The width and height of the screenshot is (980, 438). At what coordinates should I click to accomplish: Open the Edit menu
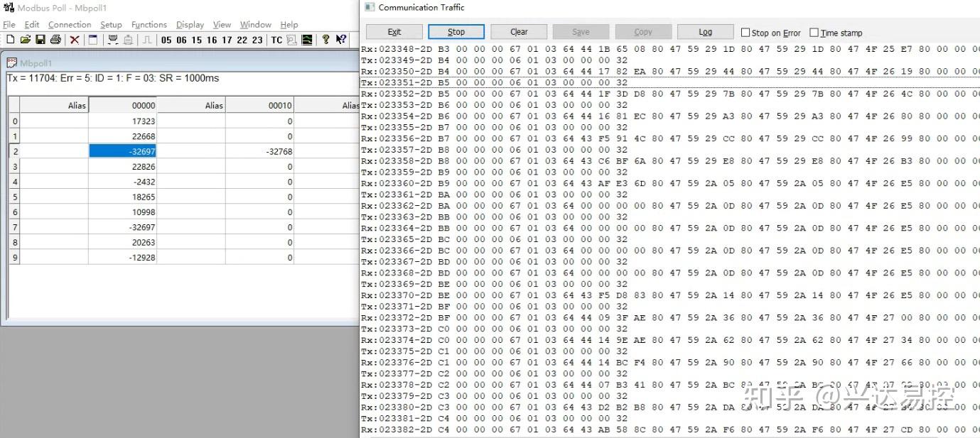click(x=32, y=24)
